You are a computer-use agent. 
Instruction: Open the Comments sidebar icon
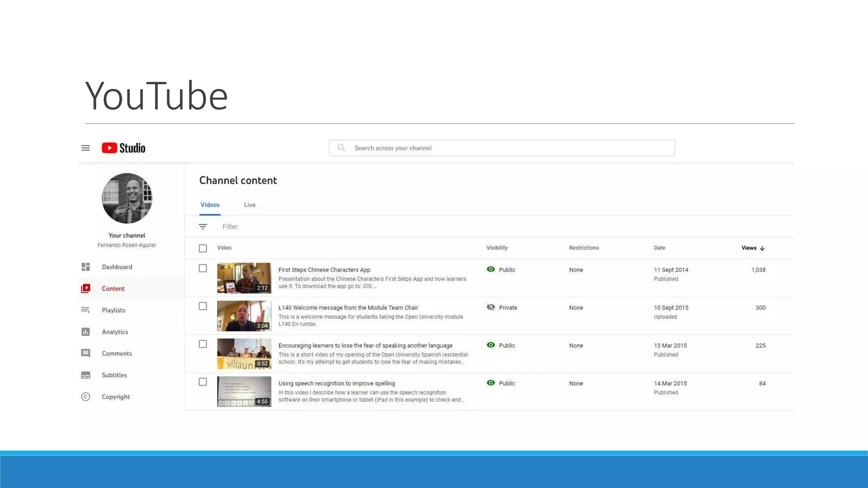coord(86,353)
